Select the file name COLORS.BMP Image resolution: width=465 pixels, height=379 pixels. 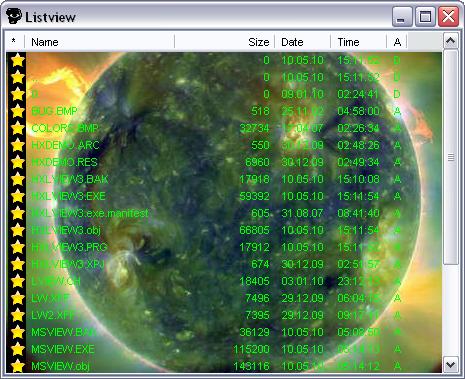[x=65, y=128]
